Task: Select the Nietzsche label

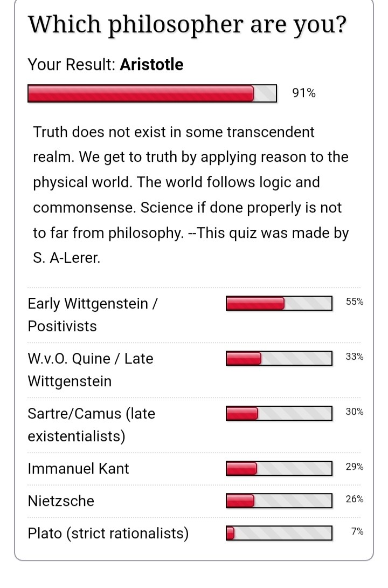Action: (x=61, y=501)
